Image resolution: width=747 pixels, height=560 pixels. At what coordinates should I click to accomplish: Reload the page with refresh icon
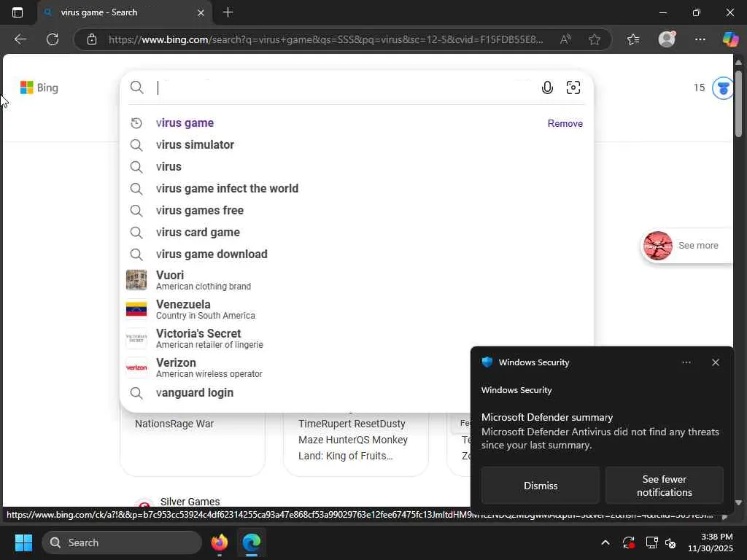click(53, 39)
